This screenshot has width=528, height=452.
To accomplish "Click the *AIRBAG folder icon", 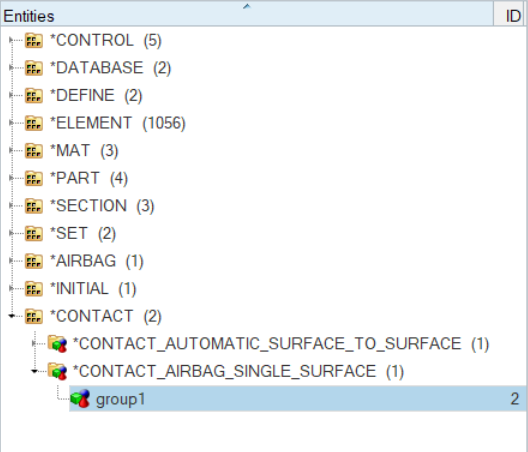I will click(34, 261).
